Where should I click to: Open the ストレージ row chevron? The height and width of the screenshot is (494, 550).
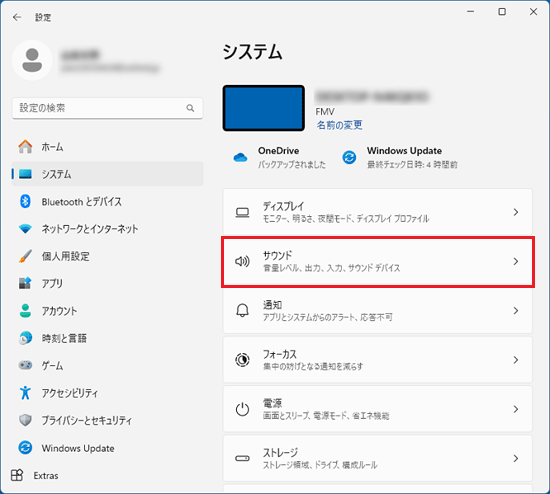[x=516, y=458]
